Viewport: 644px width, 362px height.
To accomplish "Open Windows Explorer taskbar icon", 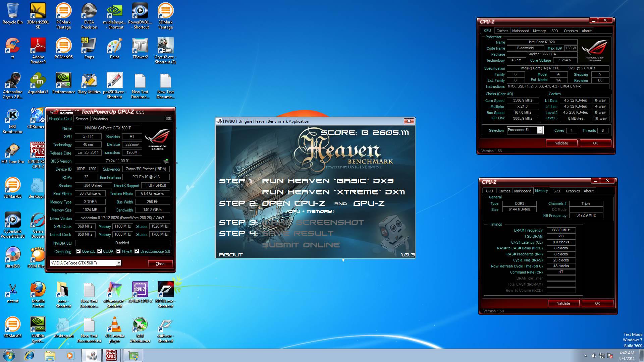I will (x=50, y=355).
